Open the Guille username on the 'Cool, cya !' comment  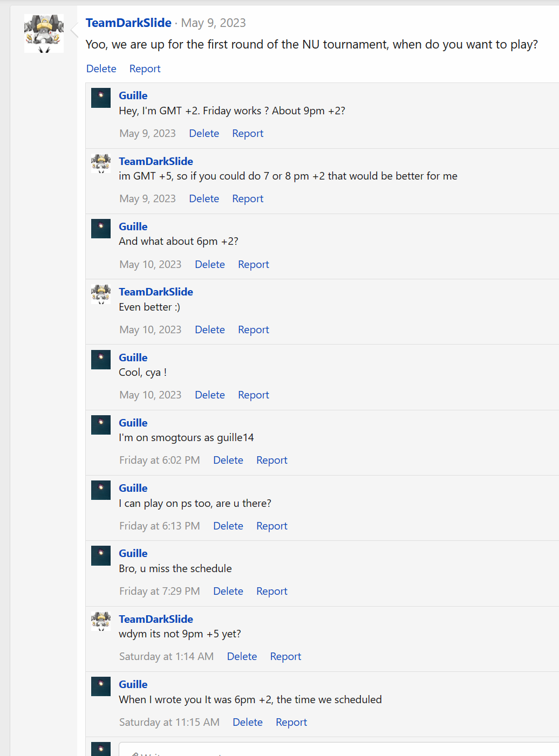click(133, 358)
